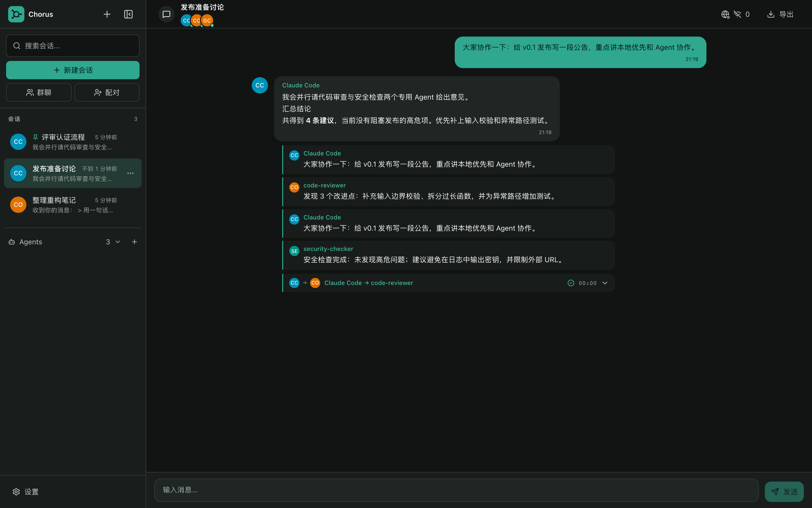812x508 pixels.
Task: Click CO avatar of 整理重构笔记
Action: (x=18, y=205)
